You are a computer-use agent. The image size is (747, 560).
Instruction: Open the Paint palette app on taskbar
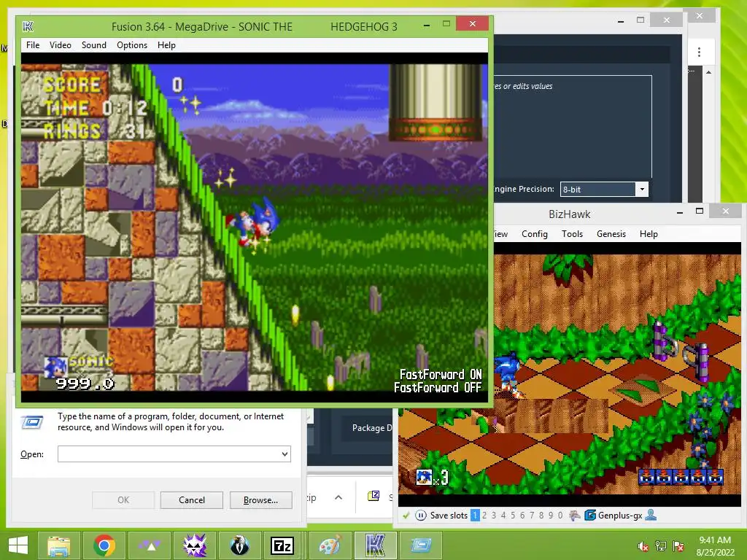click(x=330, y=545)
